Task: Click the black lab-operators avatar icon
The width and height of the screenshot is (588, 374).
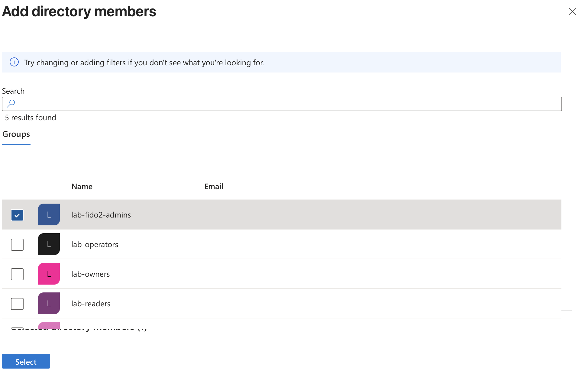Action: coord(49,244)
